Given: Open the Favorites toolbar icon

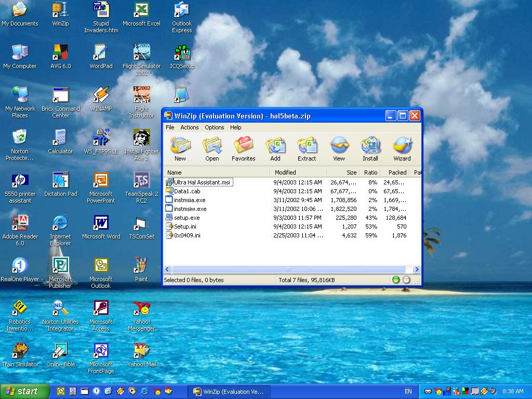Looking at the screenshot, I should (243, 149).
